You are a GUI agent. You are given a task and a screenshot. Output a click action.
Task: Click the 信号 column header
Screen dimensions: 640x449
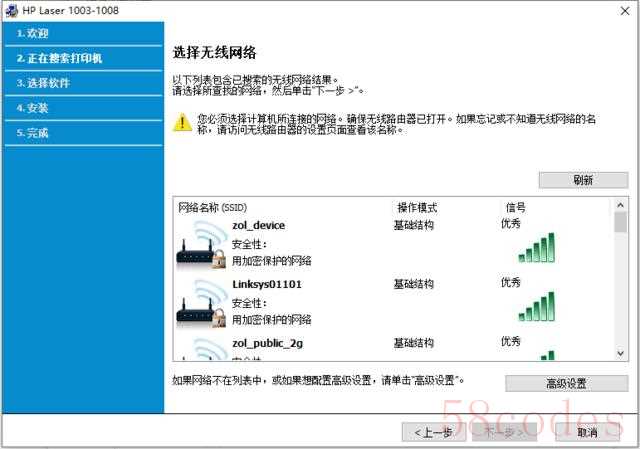(x=516, y=208)
